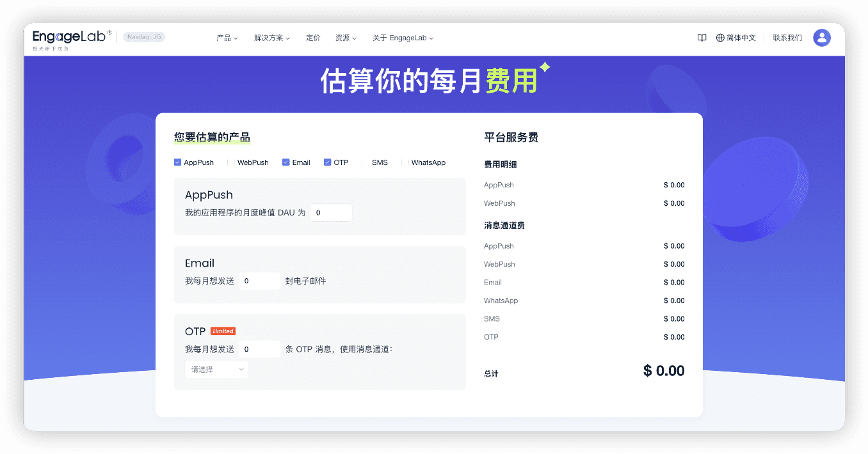Viewport: 868px width, 454px height.
Task: Click the 联系我们 link
Action: tap(787, 38)
